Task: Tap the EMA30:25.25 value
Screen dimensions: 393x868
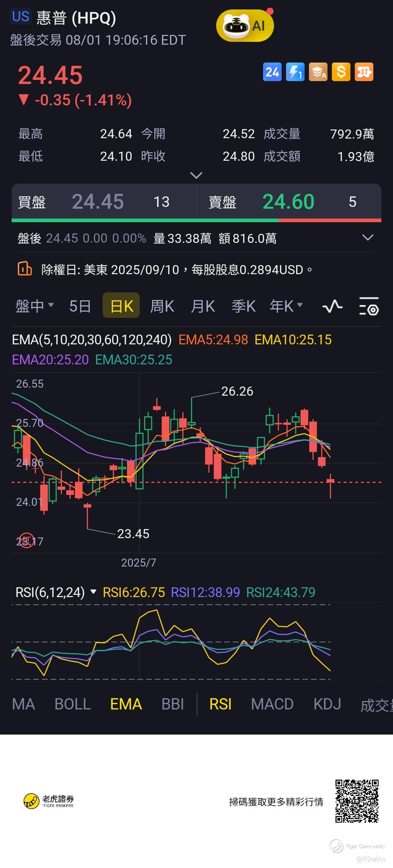Action: [x=134, y=360]
